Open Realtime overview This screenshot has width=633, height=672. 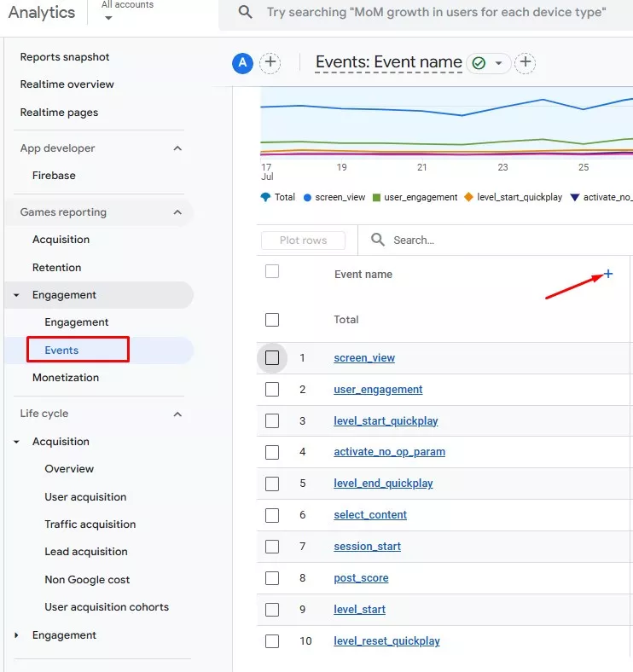[x=67, y=84]
